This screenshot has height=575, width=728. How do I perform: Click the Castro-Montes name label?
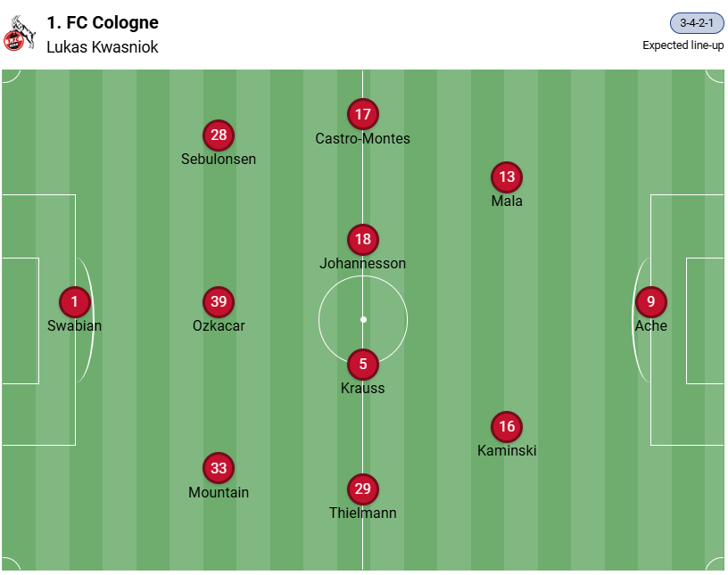pyautogui.click(x=363, y=139)
